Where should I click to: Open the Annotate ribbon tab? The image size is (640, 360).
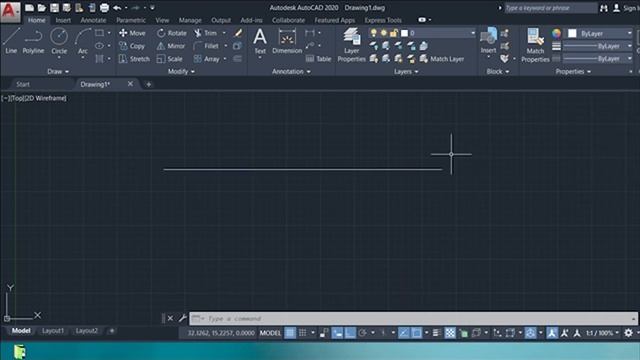93,20
